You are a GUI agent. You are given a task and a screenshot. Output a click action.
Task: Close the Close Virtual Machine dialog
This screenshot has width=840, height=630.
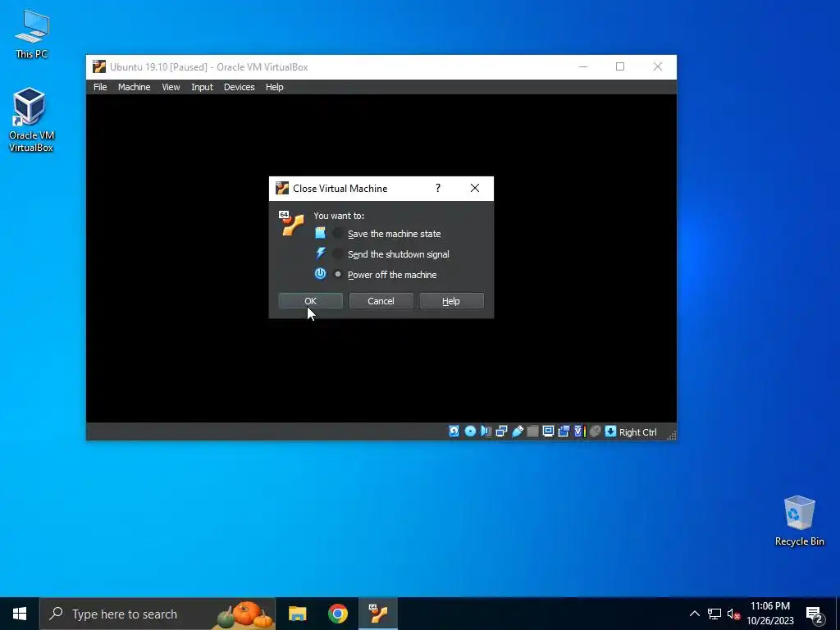pos(475,188)
